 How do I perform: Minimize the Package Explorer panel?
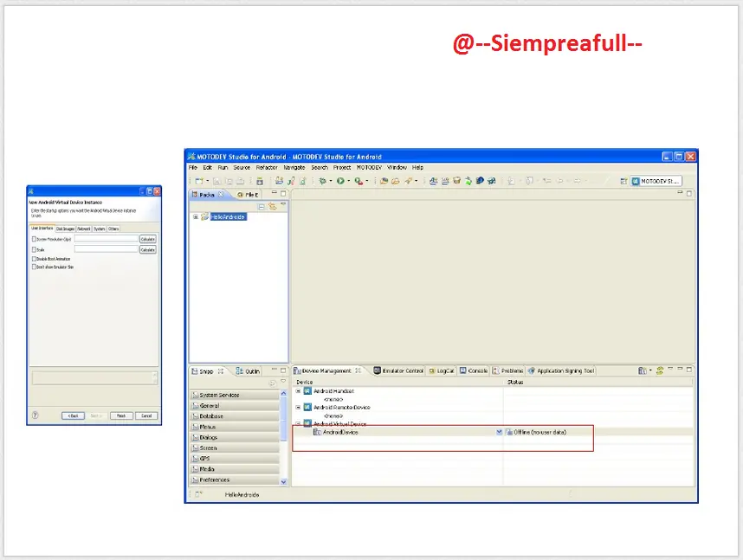tap(275, 193)
